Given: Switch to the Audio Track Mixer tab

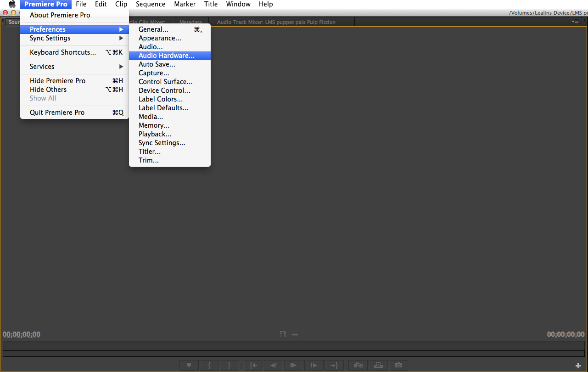Looking at the screenshot, I should coord(276,22).
